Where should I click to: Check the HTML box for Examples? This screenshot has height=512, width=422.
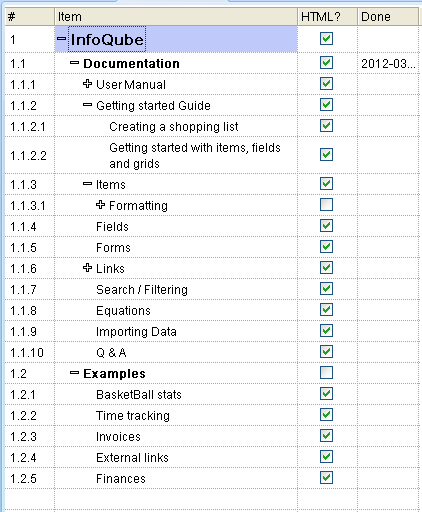pyautogui.click(x=326, y=372)
